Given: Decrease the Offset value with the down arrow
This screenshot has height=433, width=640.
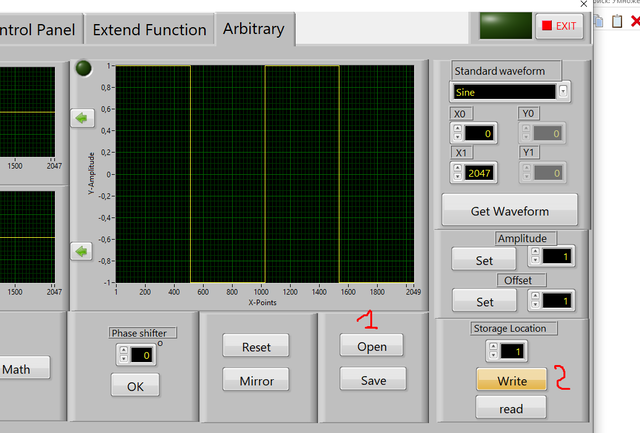Looking at the screenshot, I should (x=536, y=304).
